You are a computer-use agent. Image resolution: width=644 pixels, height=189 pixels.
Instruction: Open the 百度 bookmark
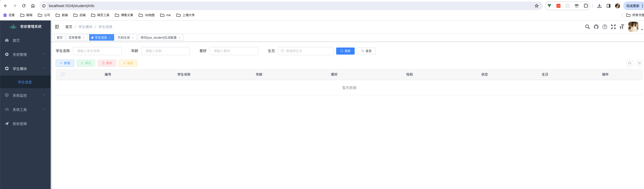[x=9, y=15]
